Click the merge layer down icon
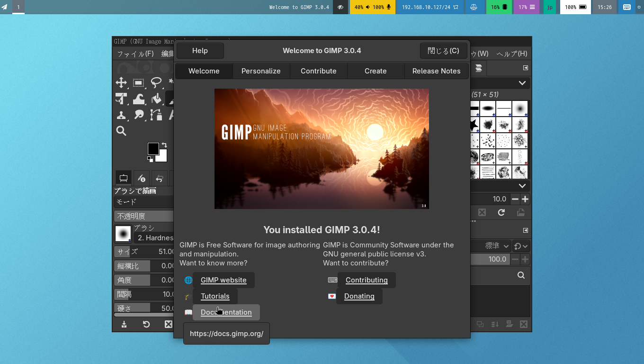The width and height of the screenshot is (644, 364). coord(495,324)
